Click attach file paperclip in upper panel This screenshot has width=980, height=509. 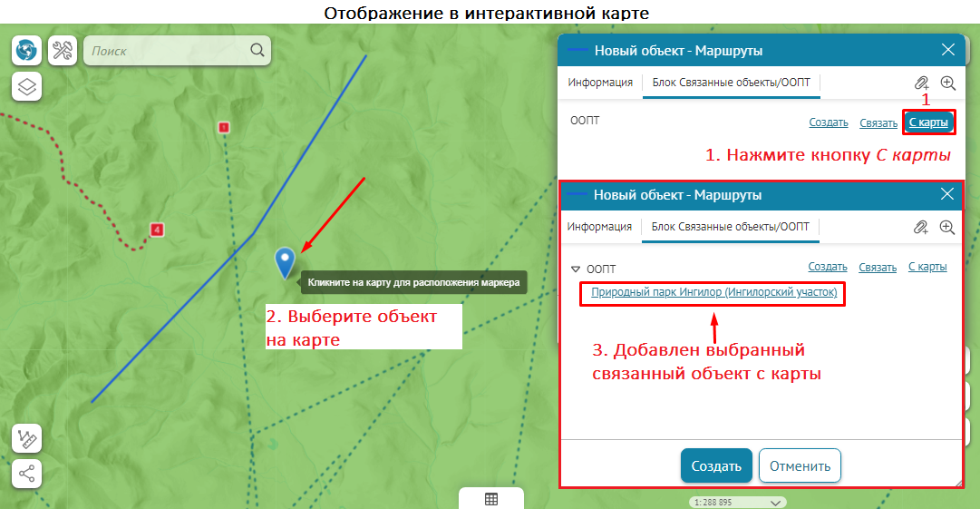(921, 83)
